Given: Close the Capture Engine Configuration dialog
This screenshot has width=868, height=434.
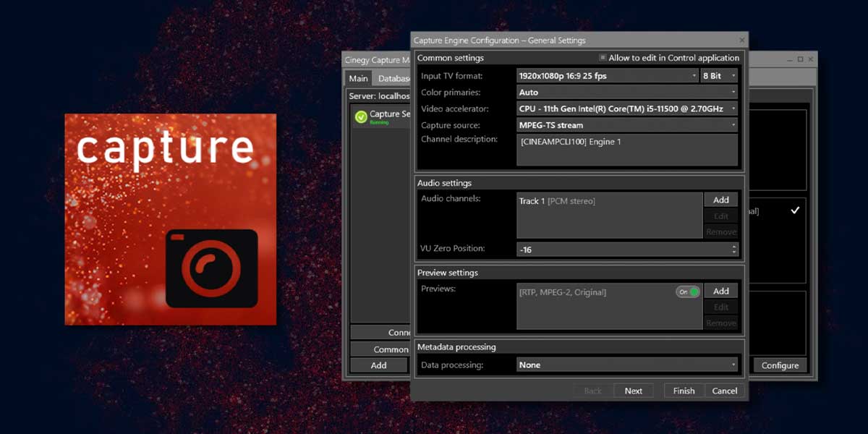Looking at the screenshot, I should pyautogui.click(x=741, y=41).
